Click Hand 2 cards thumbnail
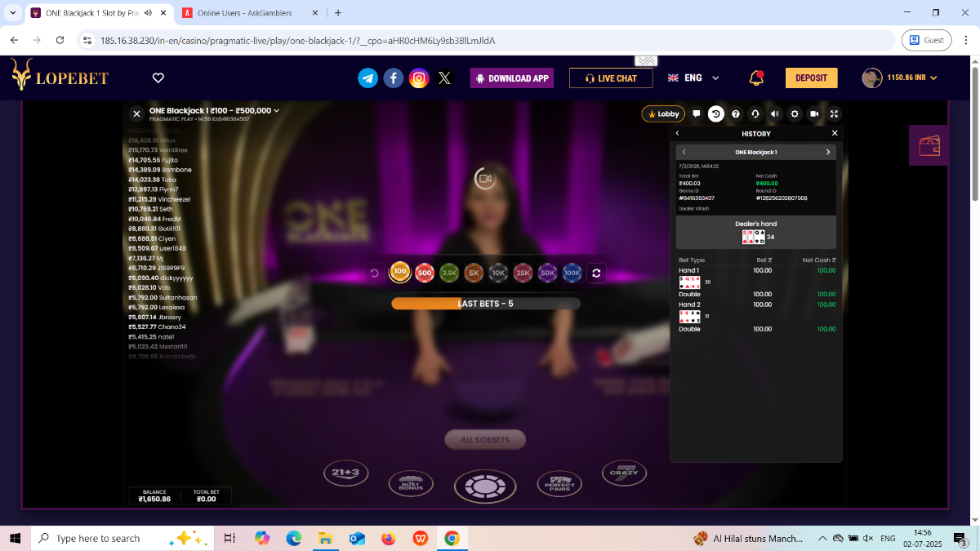 point(690,316)
